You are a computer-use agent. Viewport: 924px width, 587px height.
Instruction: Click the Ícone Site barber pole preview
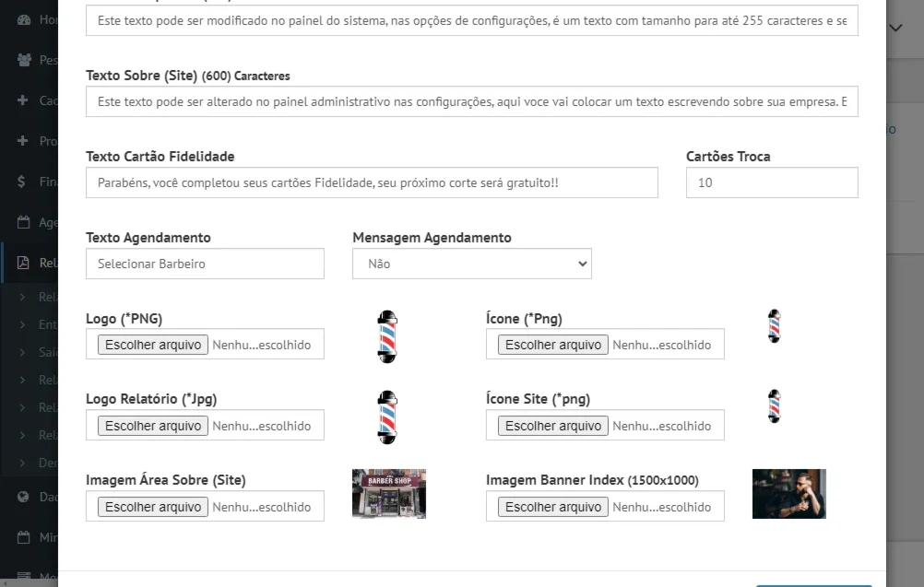tap(775, 406)
